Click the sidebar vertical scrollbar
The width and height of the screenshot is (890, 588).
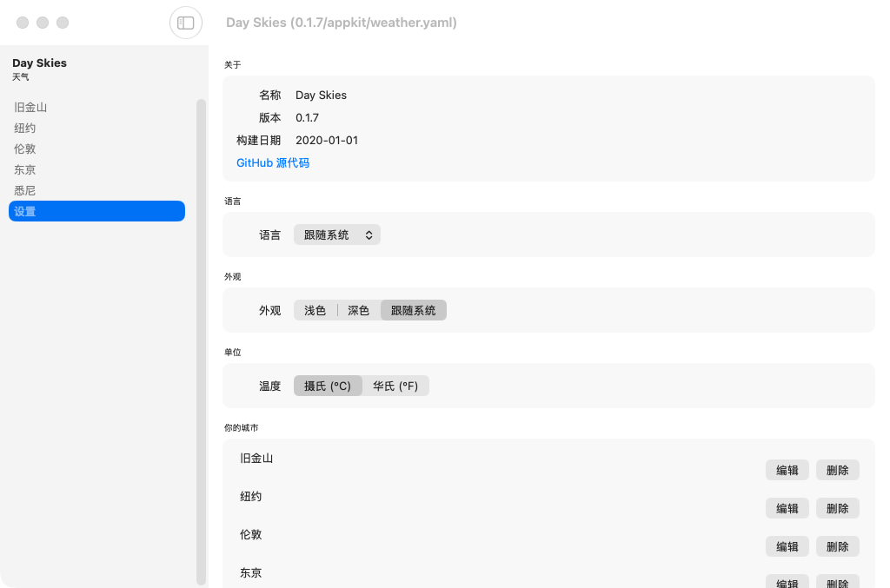(x=201, y=342)
